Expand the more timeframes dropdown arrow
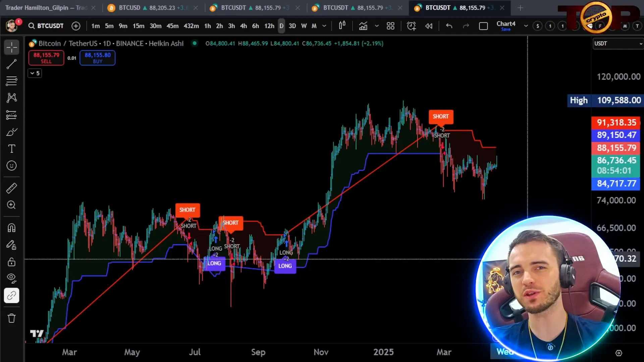This screenshot has width=644, height=362. [324, 26]
